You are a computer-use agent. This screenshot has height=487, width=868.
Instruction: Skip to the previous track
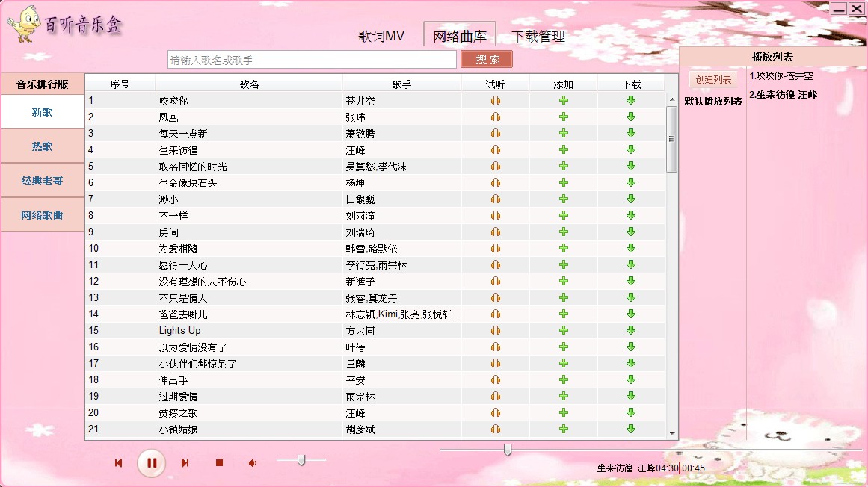pyautogui.click(x=118, y=462)
